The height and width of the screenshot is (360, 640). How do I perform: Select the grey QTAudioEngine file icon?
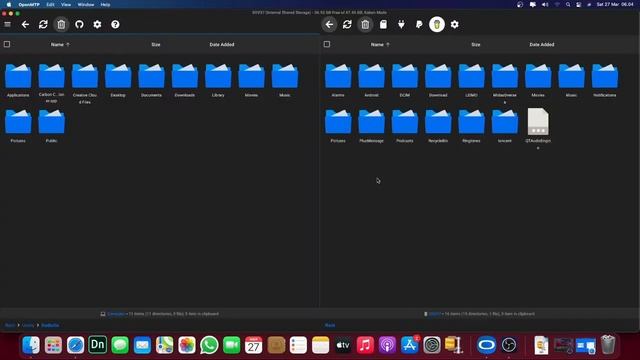pyautogui.click(x=538, y=122)
